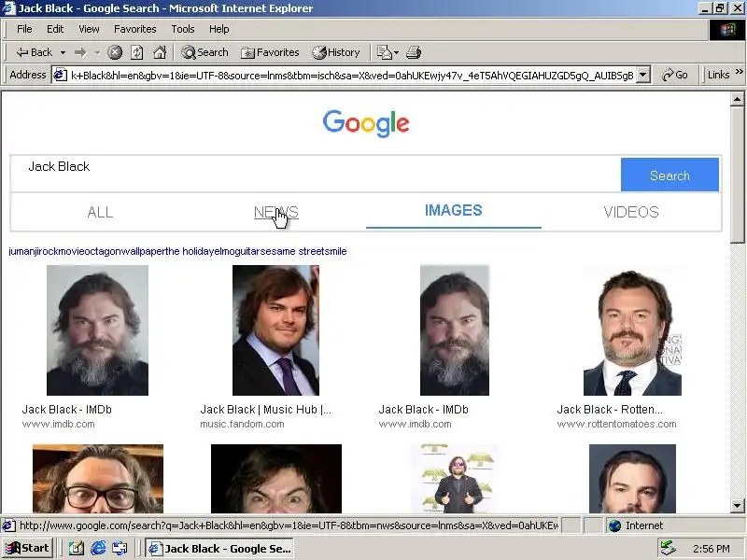Go to Home page icon
This screenshot has width=747, height=560.
[x=160, y=52]
